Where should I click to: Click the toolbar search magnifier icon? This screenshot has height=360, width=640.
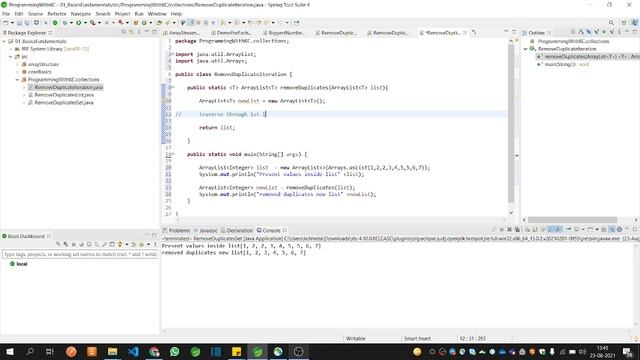click(611, 23)
